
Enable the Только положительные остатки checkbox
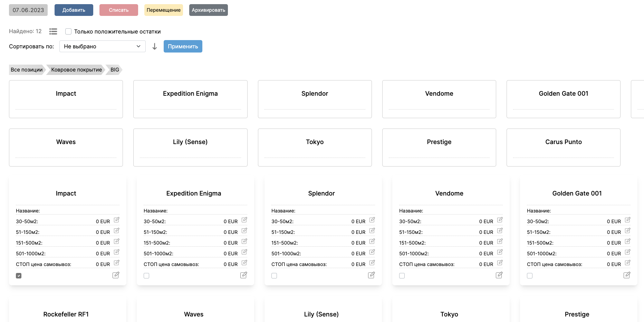[x=68, y=31]
